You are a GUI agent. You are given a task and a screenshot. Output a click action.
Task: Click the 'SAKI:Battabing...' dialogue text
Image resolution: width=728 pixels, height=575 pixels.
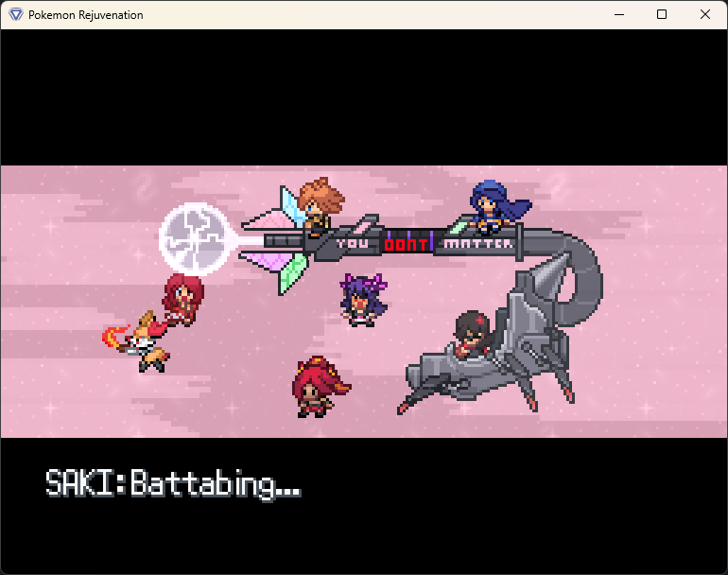(x=174, y=484)
